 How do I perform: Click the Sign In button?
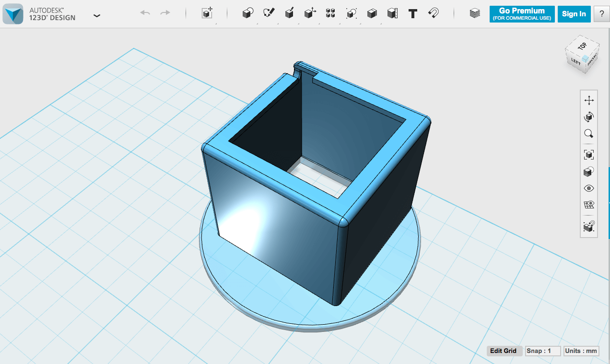[574, 14]
